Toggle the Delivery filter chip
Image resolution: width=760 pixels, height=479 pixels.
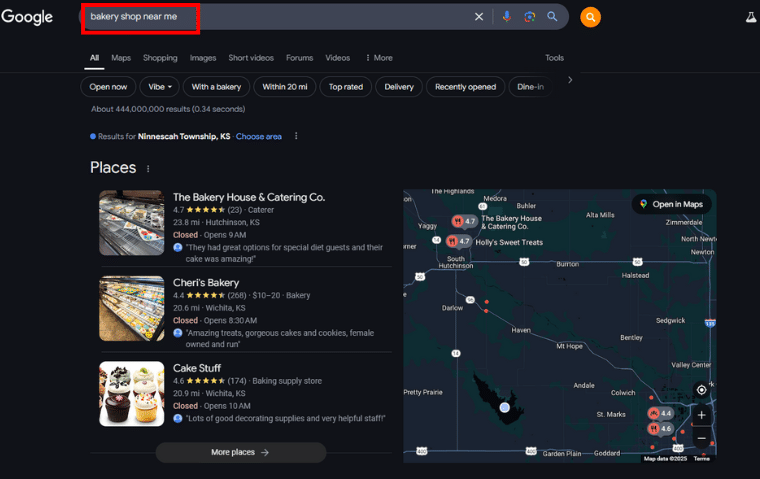[x=399, y=87]
